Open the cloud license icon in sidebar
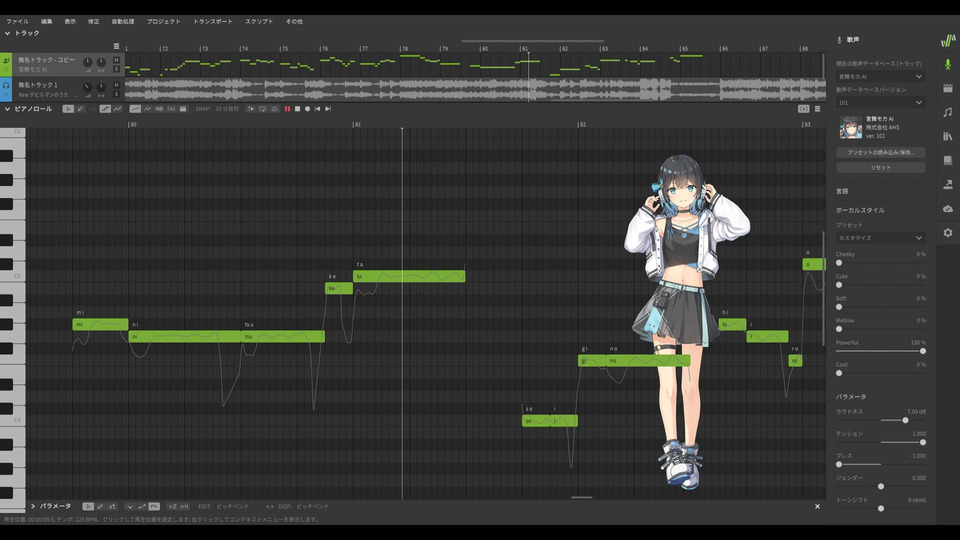The image size is (960, 540). (x=948, y=209)
